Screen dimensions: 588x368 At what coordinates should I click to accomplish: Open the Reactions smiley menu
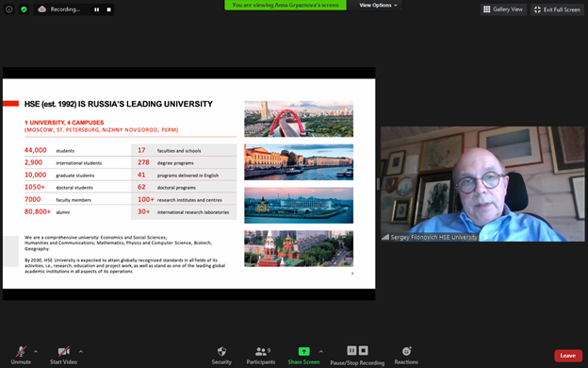[x=406, y=355]
